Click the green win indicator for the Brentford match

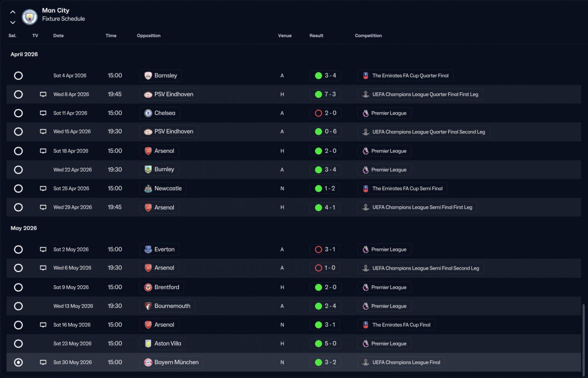[318, 288]
